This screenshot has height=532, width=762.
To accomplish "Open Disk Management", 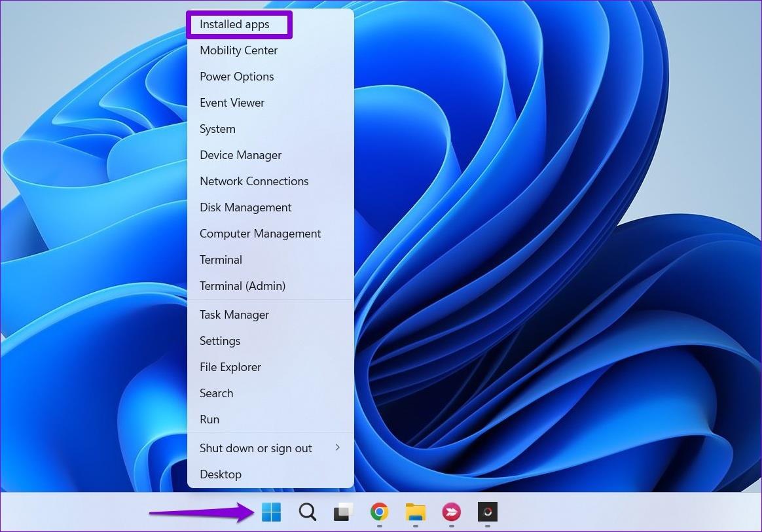I will pyautogui.click(x=245, y=207).
